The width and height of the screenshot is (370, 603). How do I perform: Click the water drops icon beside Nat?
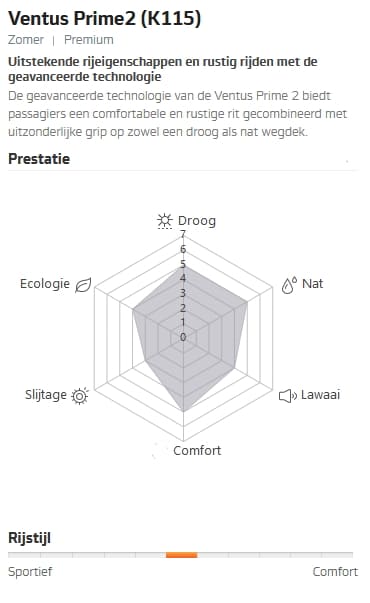click(289, 285)
